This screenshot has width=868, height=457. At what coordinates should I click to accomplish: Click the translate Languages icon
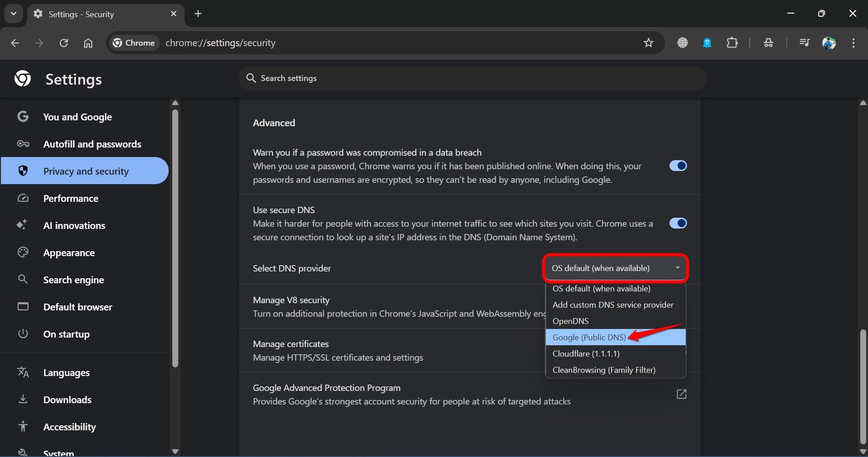(x=23, y=372)
